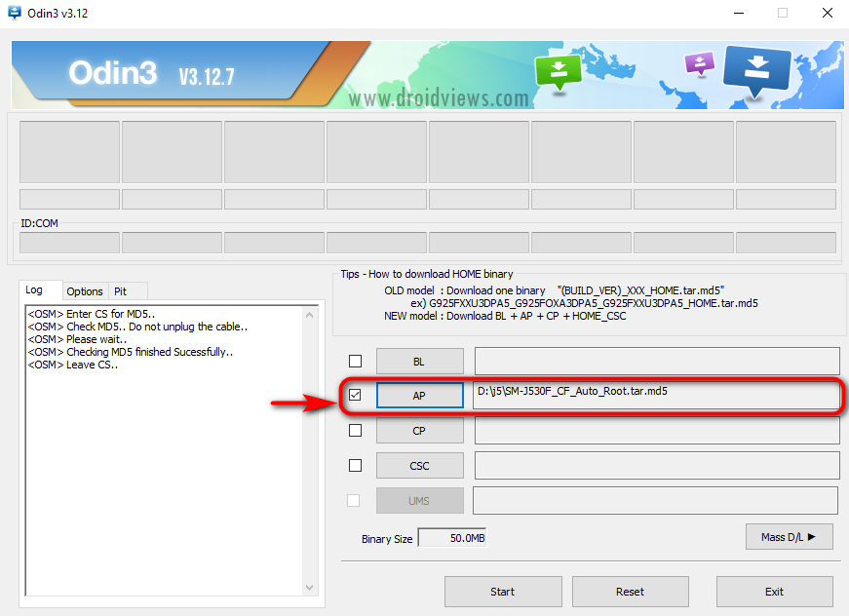The image size is (849, 616).
Task: Click the AP file path field
Action: (657, 395)
